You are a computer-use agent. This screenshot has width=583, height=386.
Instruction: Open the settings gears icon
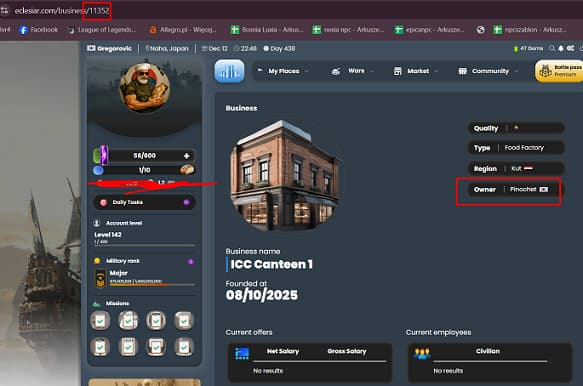point(570,48)
